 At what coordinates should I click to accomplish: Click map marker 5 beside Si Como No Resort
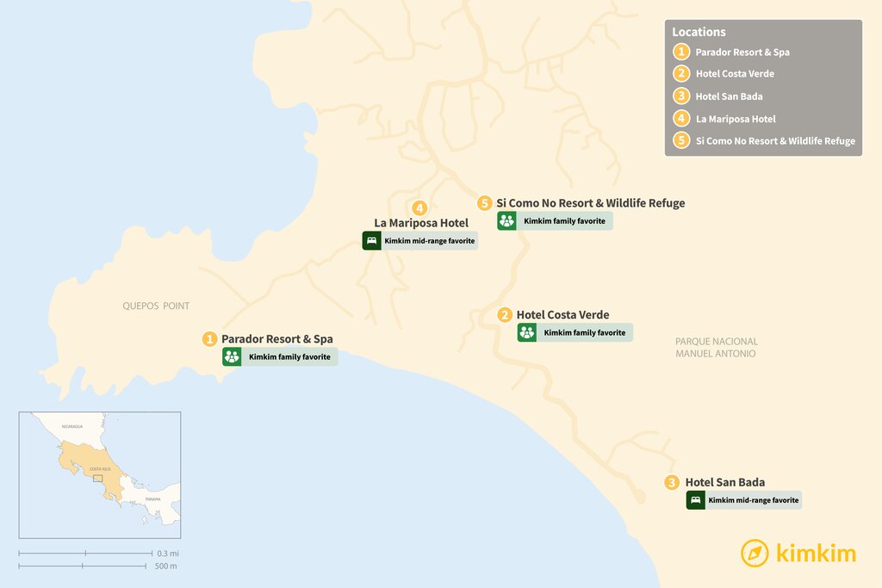(x=485, y=203)
